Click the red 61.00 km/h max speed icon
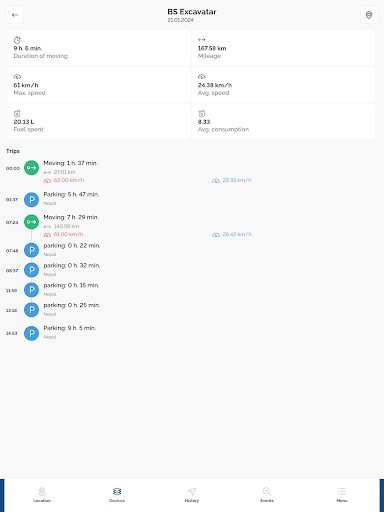 pyautogui.click(x=47, y=235)
